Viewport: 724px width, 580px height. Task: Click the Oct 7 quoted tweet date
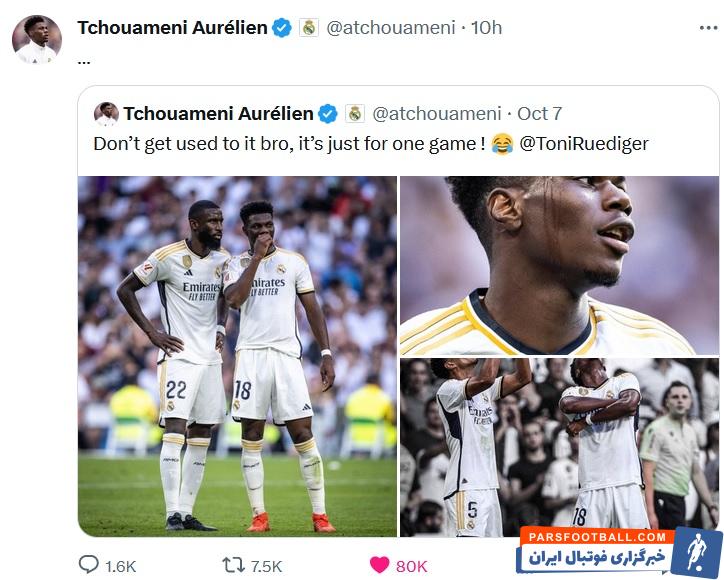coord(539,114)
